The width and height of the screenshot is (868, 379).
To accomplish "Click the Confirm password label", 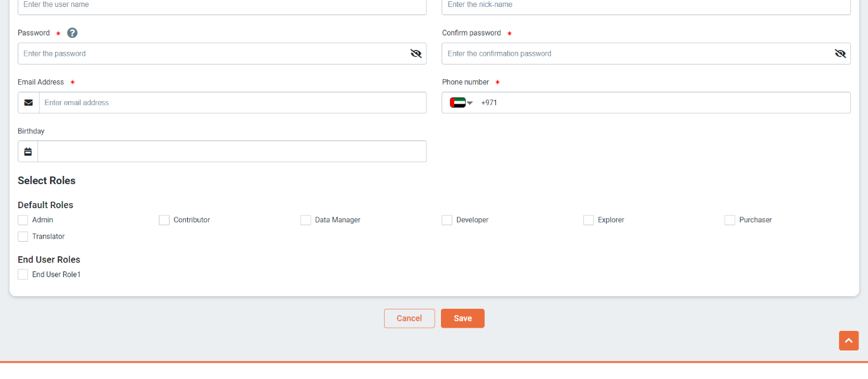I will point(471,33).
